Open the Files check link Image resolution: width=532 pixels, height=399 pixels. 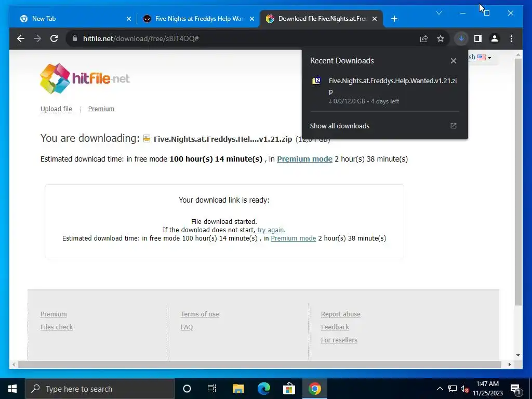57,327
